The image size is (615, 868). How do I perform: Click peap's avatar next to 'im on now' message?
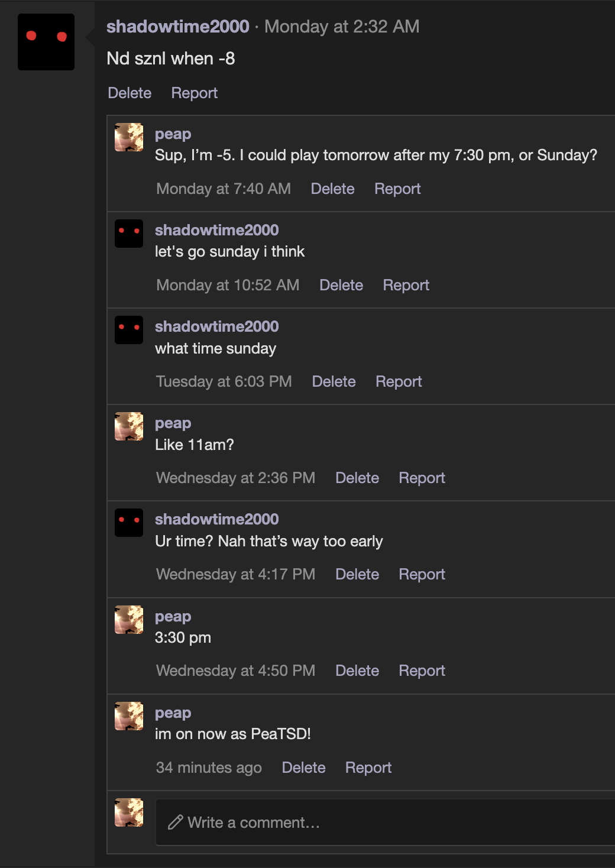click(128, 716)
